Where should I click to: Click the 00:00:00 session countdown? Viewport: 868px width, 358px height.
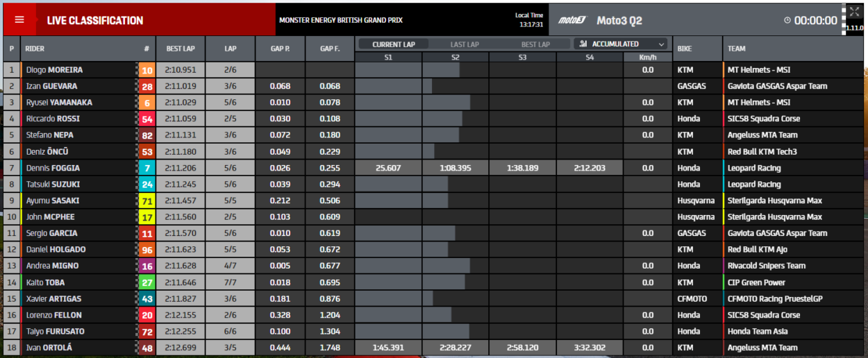pos(816,21)
